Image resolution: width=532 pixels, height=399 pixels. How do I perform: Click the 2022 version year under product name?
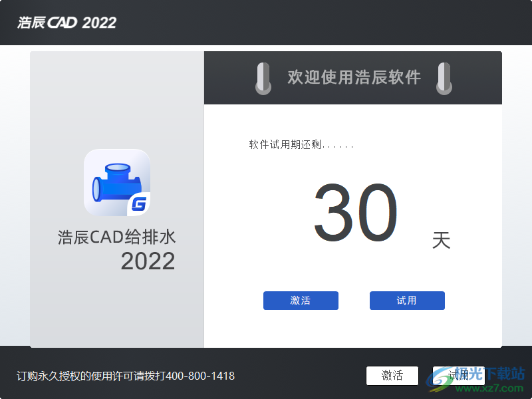click(148, 261)
